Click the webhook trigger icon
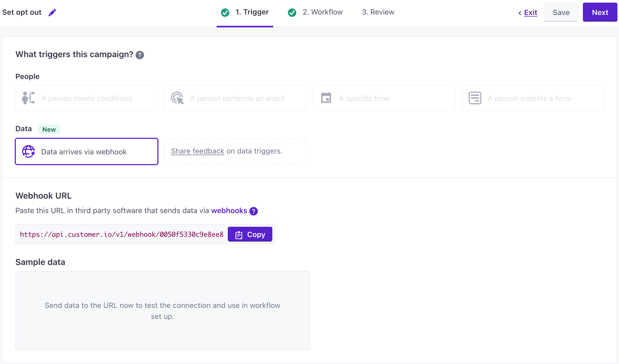The width and height of the screenshot is (619, 364). tap(28, 151)
